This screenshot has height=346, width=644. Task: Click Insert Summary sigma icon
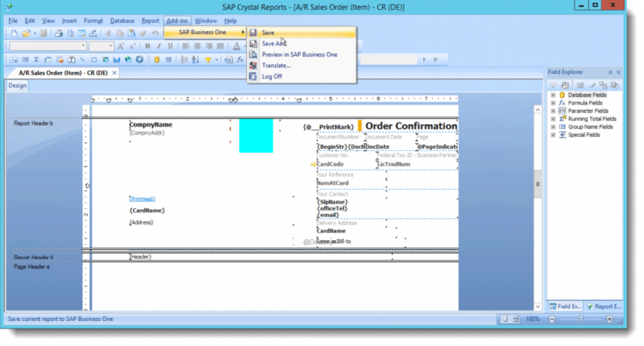[37, 59]
